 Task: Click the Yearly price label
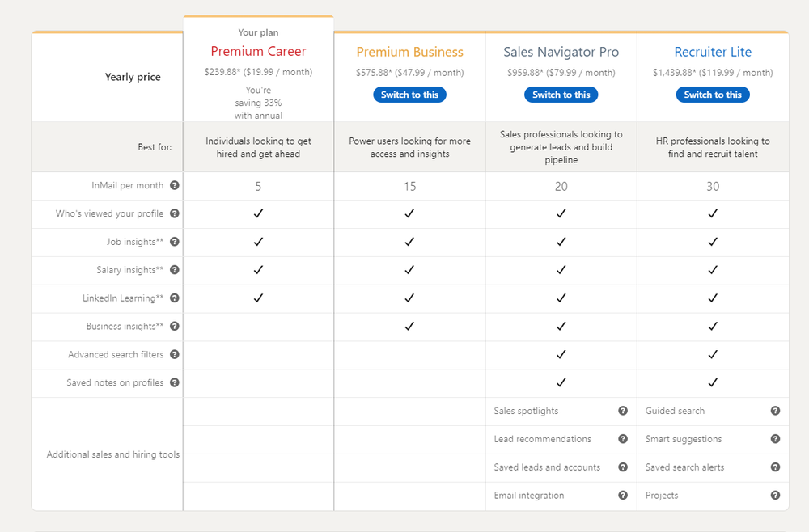tap(133, 77)
